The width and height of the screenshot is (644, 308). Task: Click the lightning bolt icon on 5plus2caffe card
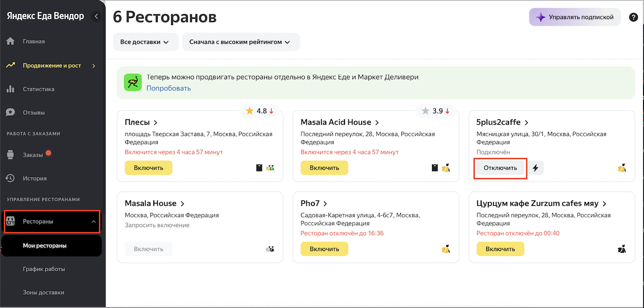point(536,168)
